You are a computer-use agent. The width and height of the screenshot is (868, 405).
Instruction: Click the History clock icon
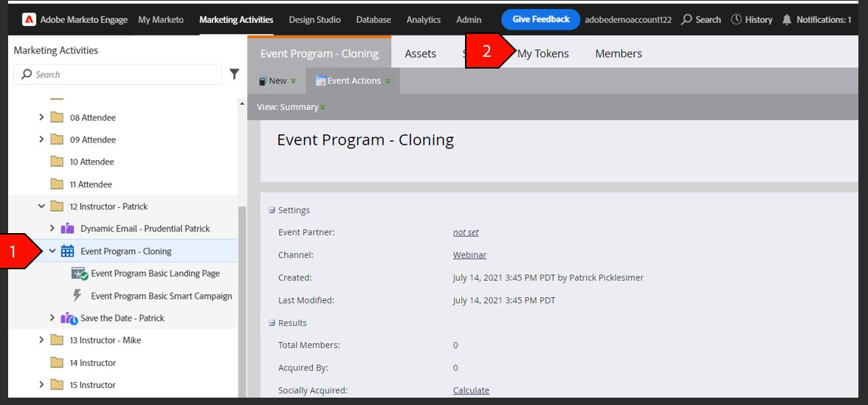737,19
